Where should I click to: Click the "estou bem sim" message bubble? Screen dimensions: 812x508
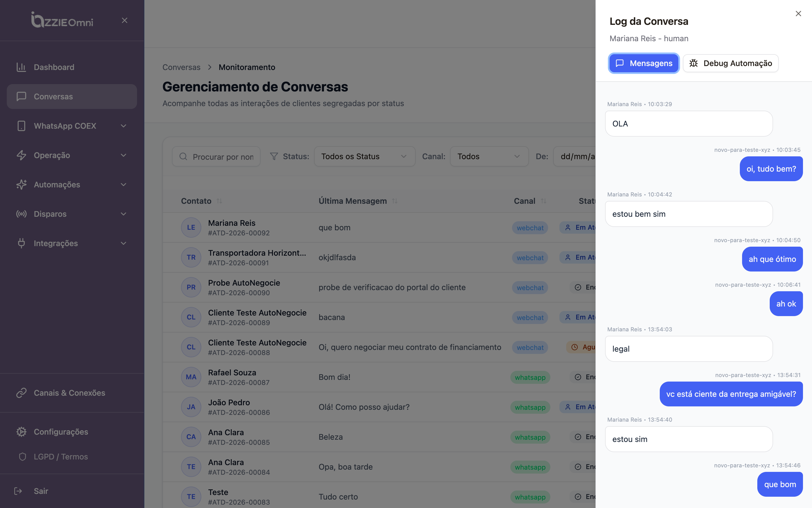click(689, 214)
